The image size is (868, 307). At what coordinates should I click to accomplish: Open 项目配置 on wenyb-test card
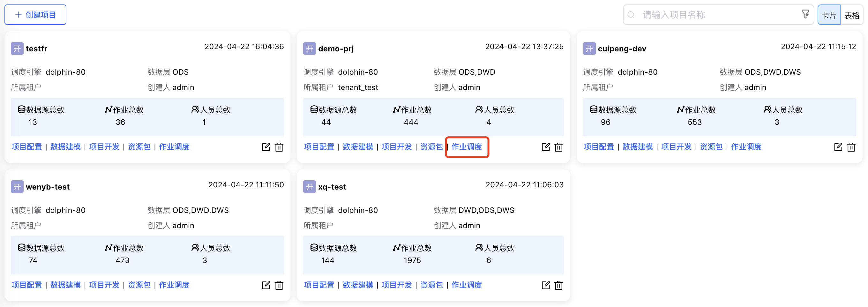pyautogui.click(x=26, y=285)
